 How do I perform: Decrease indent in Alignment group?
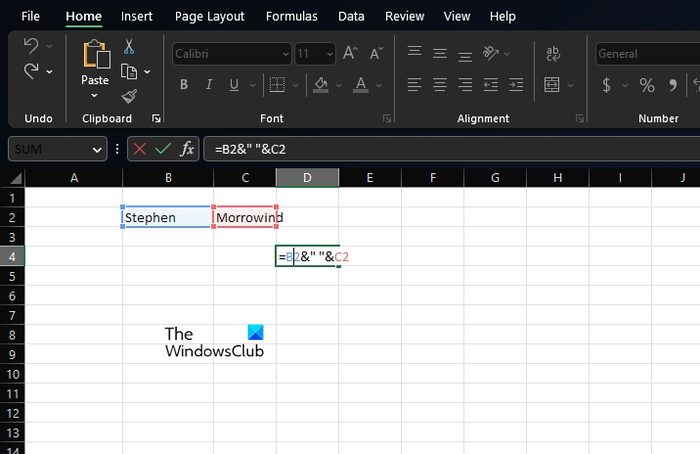[x=491, y=85]
